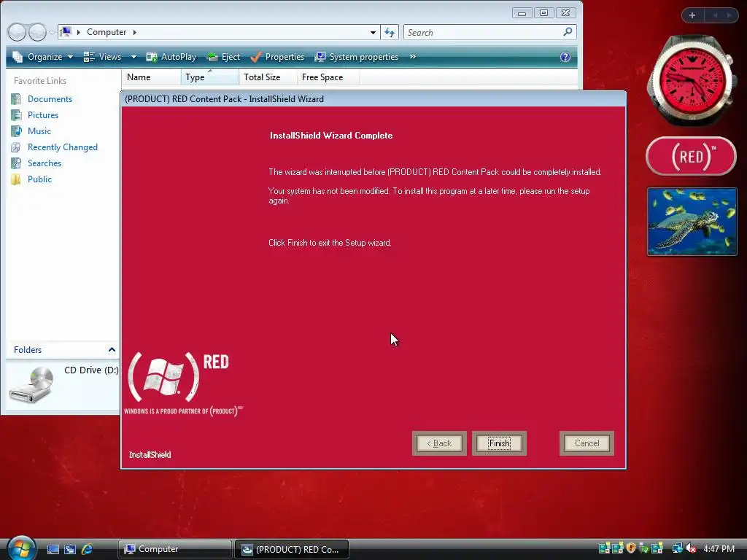Click the Explorer Forward navigation button
The image size is (747, 560).
pyautogui.click(x=38, y=32)
